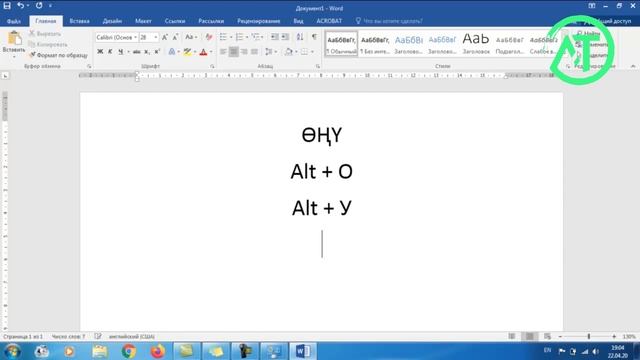Click the Decrease Indent icon
This screenshot has height=360, width=640.
pos(275,37)
